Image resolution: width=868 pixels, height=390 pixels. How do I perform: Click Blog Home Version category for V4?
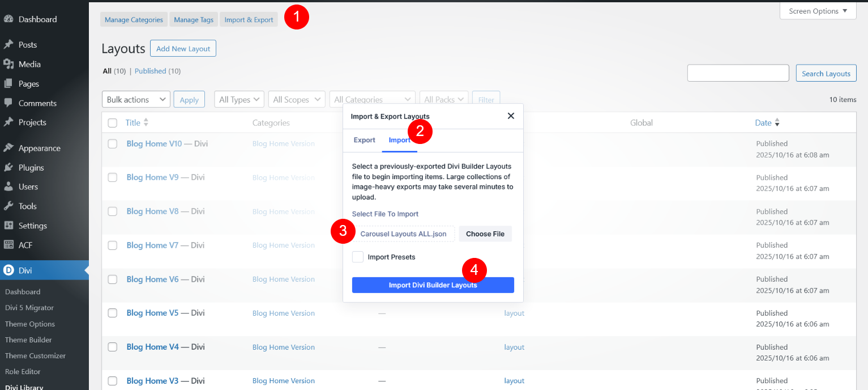pyautogui.click(x=283, y=347)
